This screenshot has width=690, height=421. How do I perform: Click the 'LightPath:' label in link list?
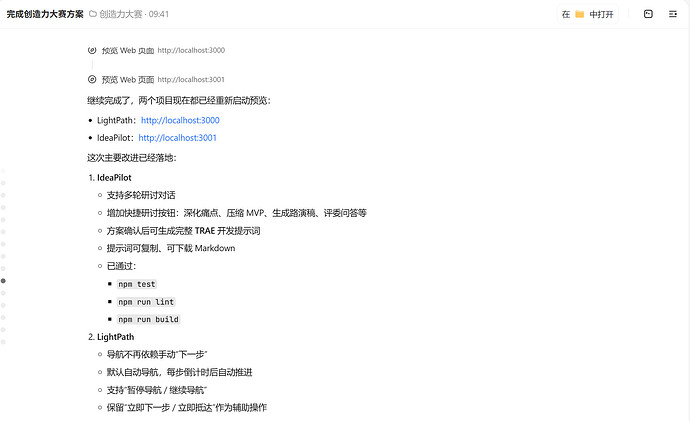coord(117,120)
